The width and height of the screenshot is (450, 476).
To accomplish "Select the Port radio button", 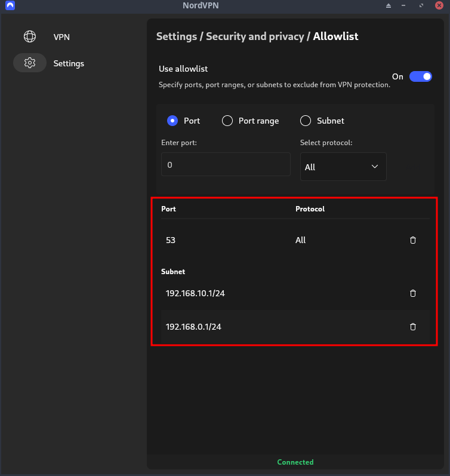I will coord(172,121).
